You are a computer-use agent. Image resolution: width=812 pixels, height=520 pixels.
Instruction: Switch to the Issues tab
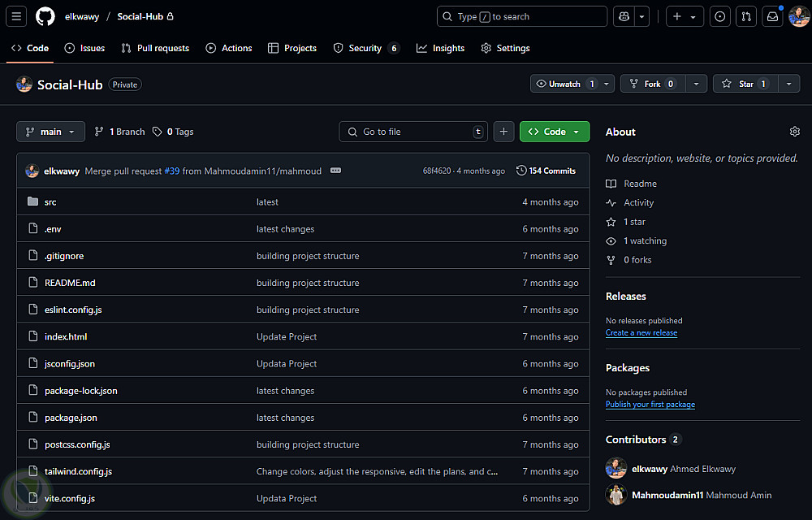click(84, 48)
